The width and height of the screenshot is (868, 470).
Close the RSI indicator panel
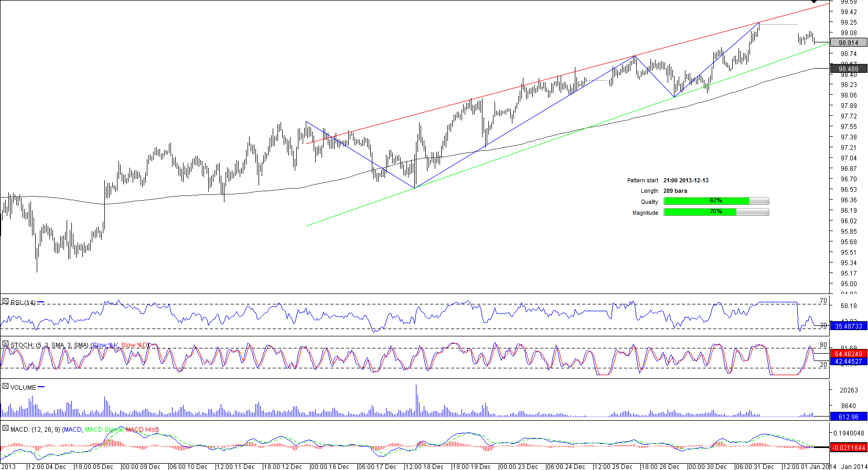5,302
